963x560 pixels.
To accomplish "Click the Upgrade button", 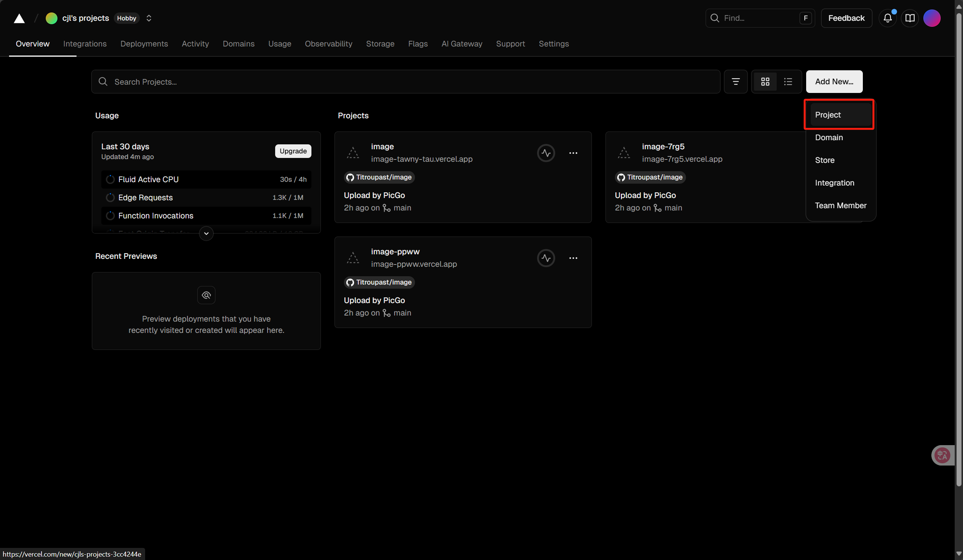I will [293, 151].
